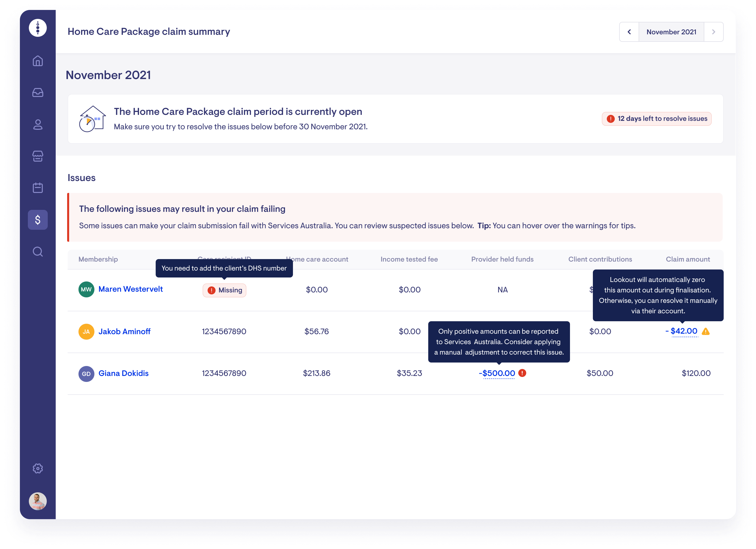The image size is (756, 549).
Task: Open the Home sidebar icon
Action: point(38,61)
